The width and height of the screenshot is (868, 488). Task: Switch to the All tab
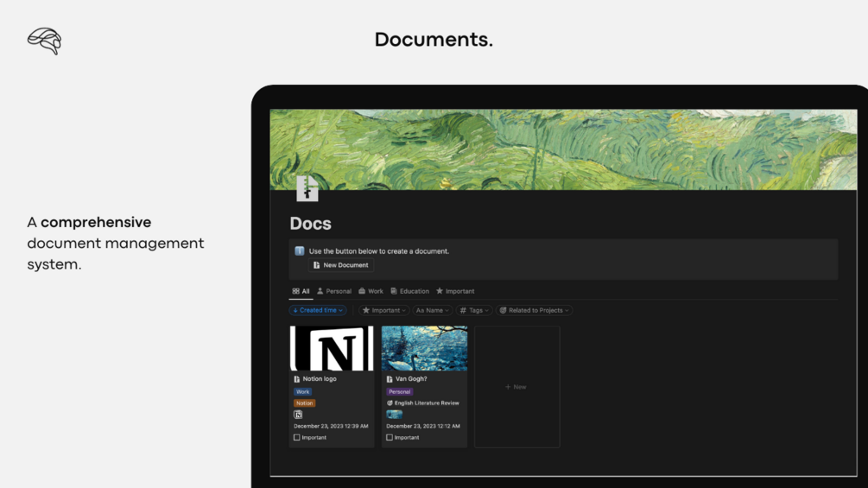coord(301,291)
